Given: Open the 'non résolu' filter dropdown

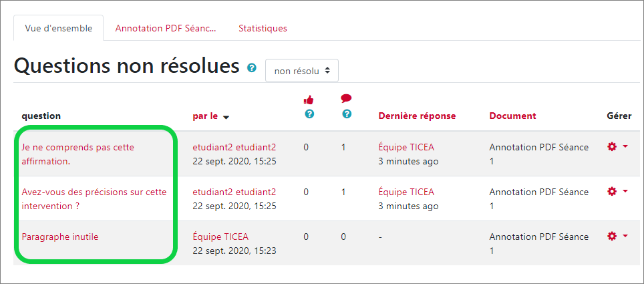Looking at the screenshot, I should tap(302, 71).
